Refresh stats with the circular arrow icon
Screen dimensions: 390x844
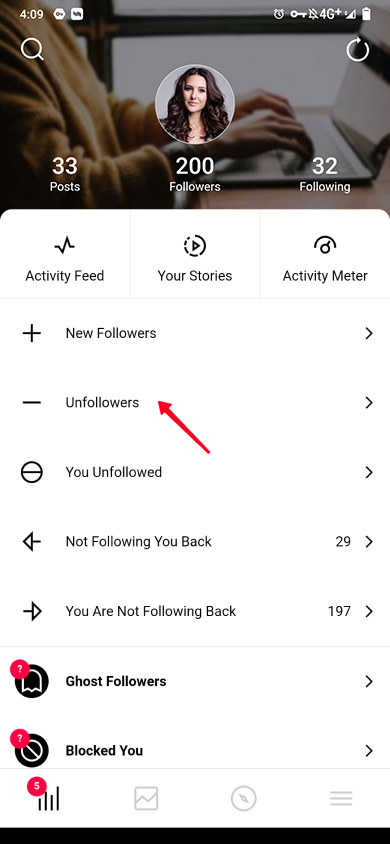[358, 51]
